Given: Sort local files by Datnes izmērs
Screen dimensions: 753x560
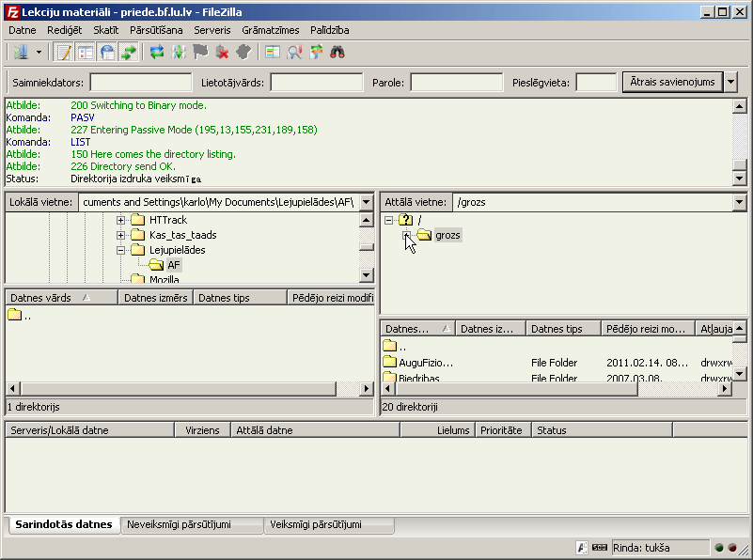Looking at the screenshot, I should tap(156, 298).
